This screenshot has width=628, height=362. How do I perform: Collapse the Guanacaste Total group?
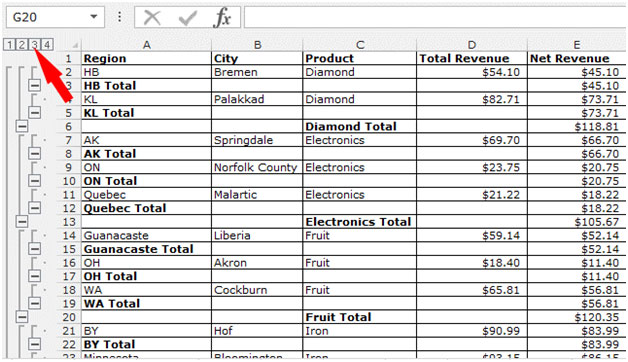pyautogui.click(x=34, y=249)
